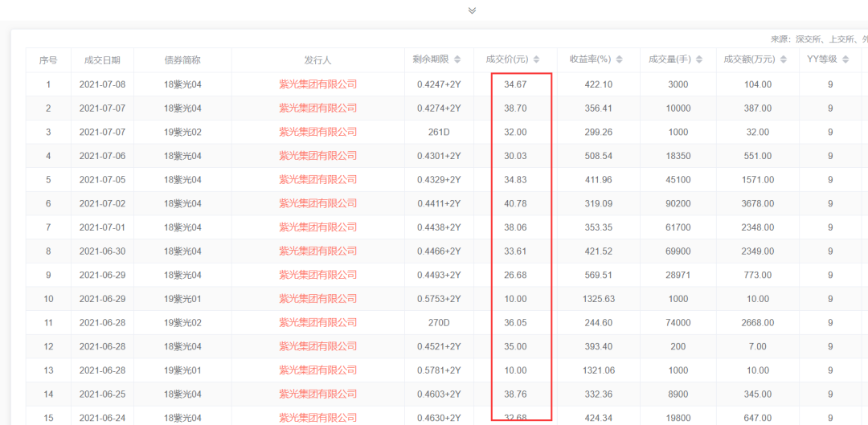The width and height of the screenshot is (868, 425).
Task: Open the issuer link in row 3
Action: [x=317, y=132]
